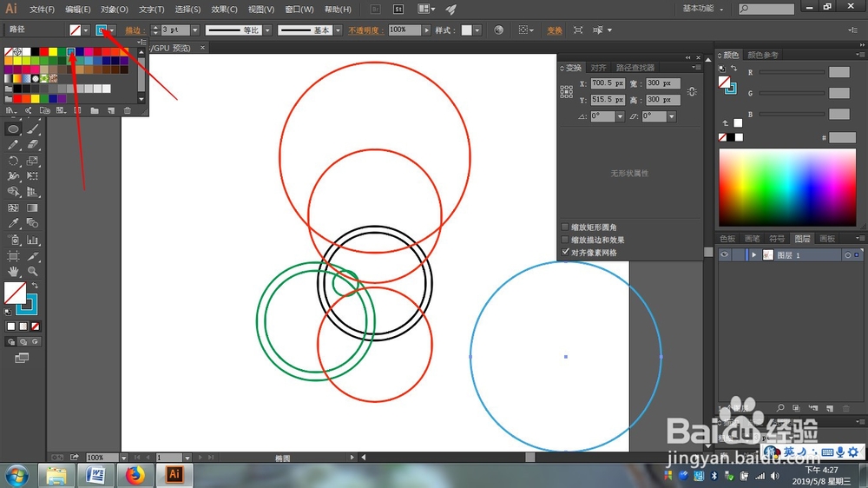Expand the 图层 1 disclosure triangle
Image resolution: width=868 pixels, height=488 pixels.
(754, 254)
